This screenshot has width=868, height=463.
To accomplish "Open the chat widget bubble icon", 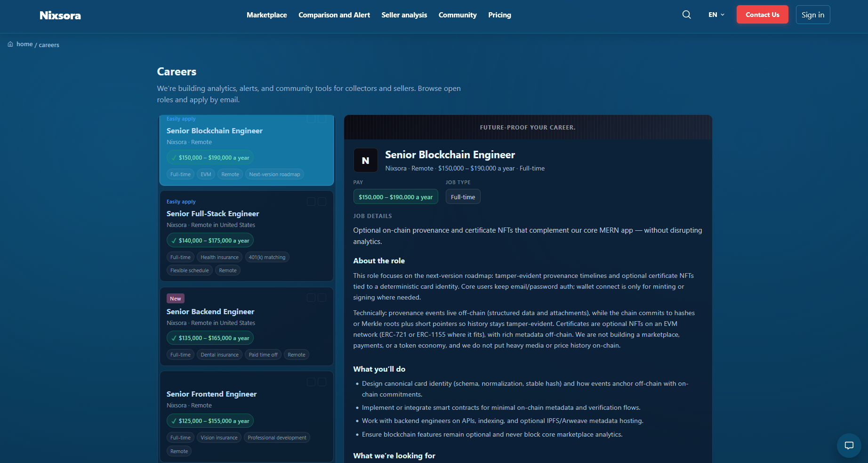I will point(849,446).
